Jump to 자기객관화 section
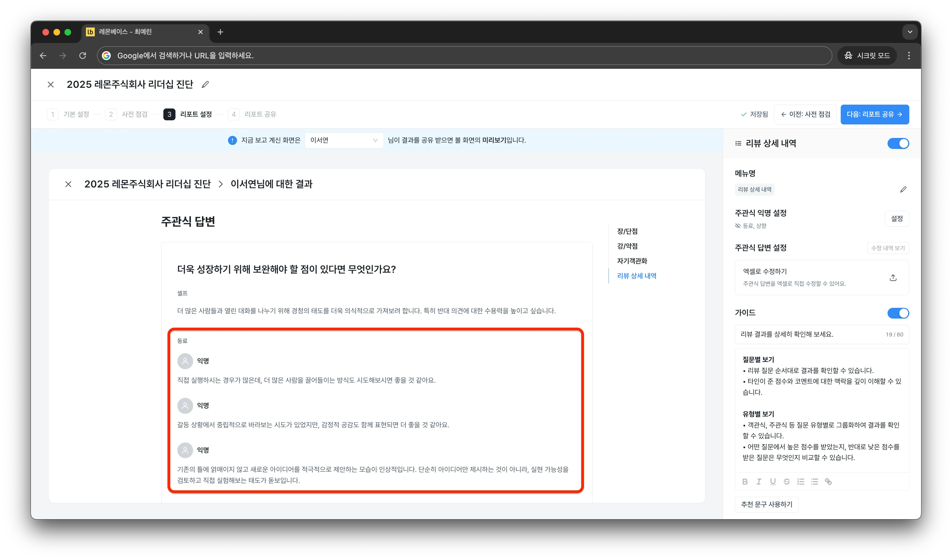 632,261
